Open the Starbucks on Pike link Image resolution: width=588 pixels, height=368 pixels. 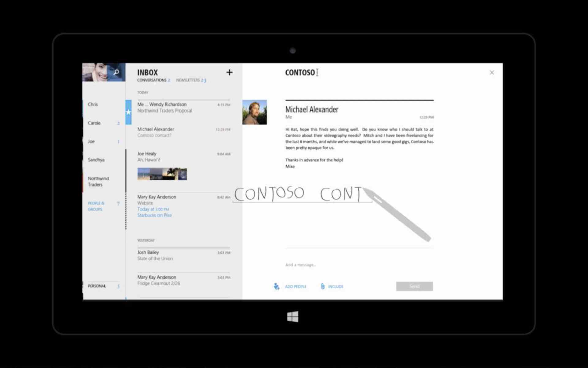coord(155,215)
